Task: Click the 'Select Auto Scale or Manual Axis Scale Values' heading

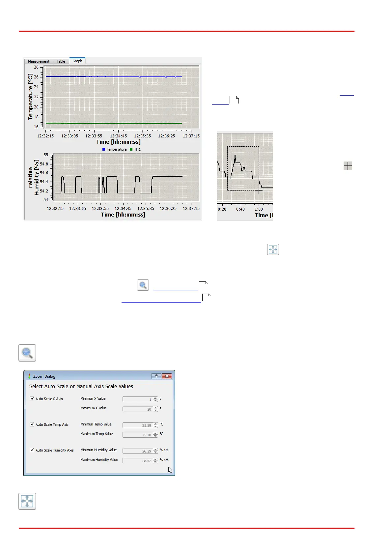Action: [81, 386]
